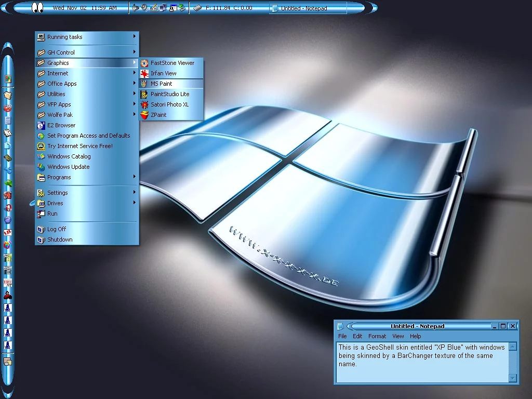
Task: Click the Untitled - Notepad taskbar button
Action: (304, 8)
